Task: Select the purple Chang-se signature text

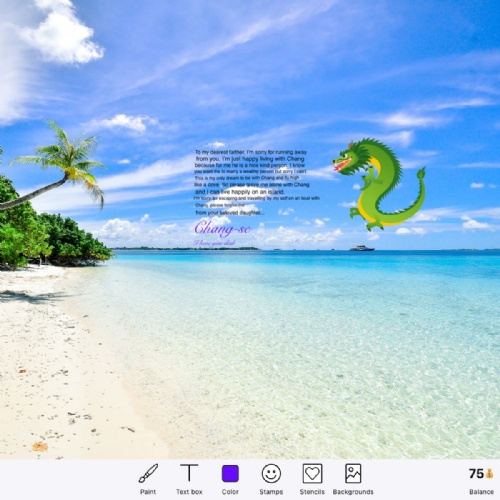Action: (x=223, y=228)
